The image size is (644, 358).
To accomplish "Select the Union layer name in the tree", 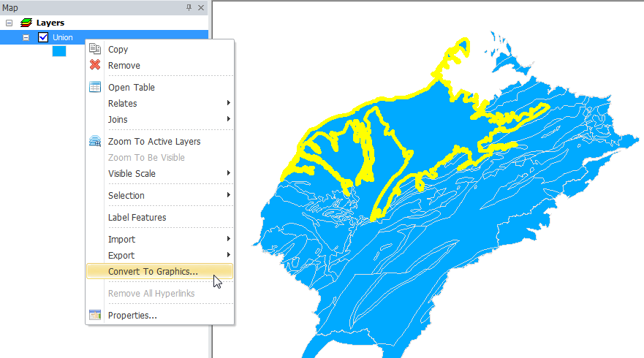I will tap(62, 37).
